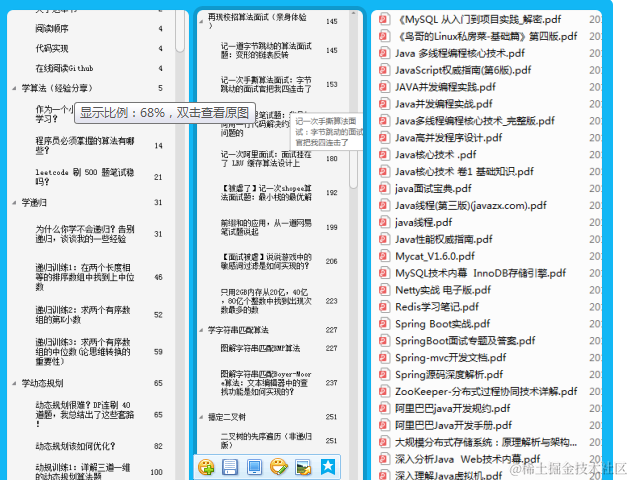The image size is (632, 481).
Task: Click the forward picture arrow icon
Action: tap(303, 467)
